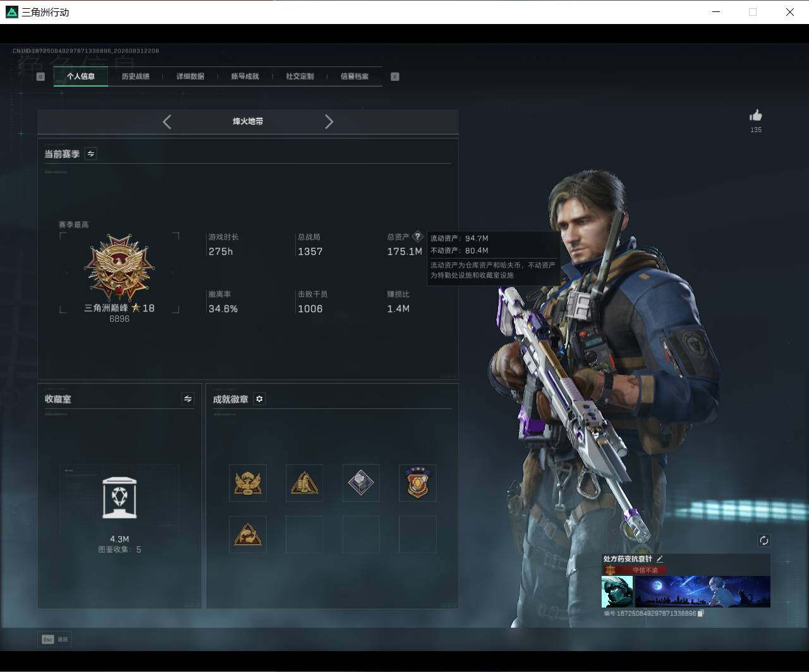Click the rank score 6896
Screen dimensions: 809x672
[119, 319]
